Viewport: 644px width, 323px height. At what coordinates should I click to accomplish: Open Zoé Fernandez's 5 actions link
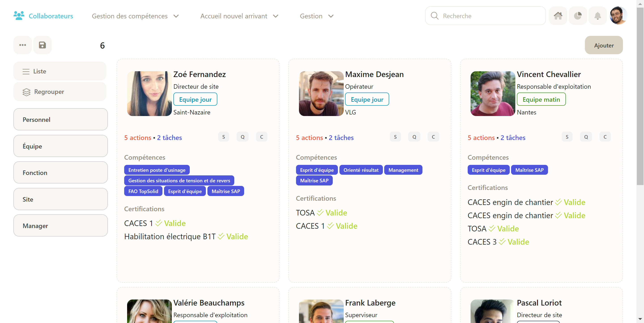click(x=138, y=138)
